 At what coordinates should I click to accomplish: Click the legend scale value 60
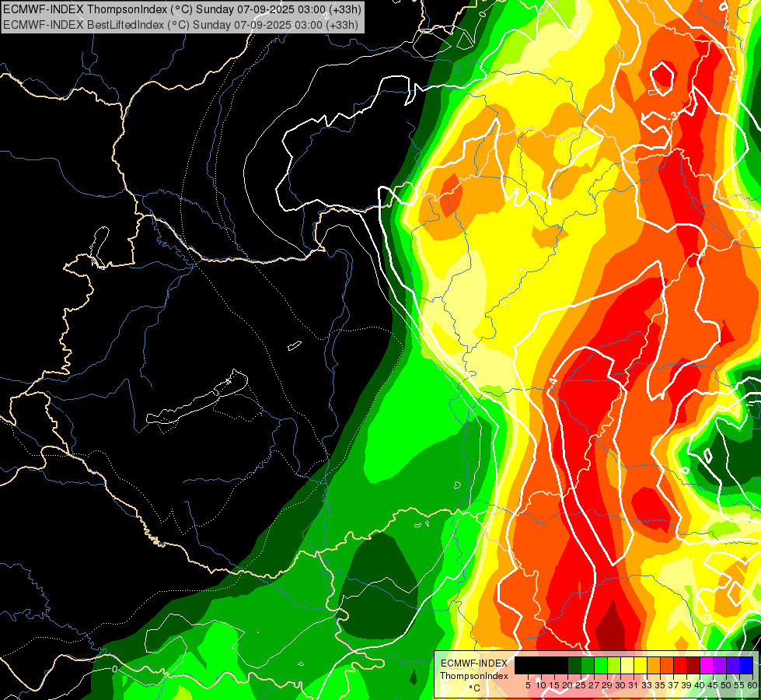752,685
